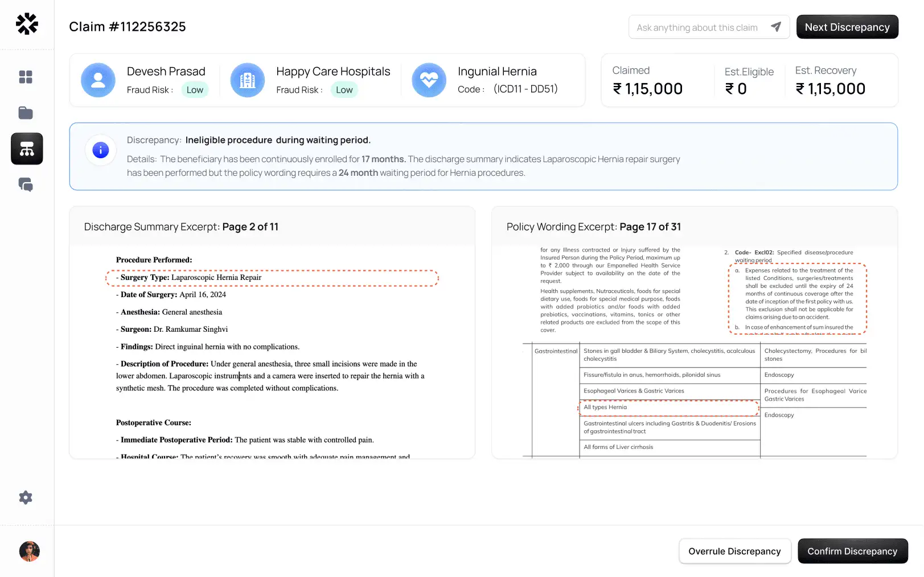Click the user profile avatar
The image size is (924, 577).
[x=29, y=551]
